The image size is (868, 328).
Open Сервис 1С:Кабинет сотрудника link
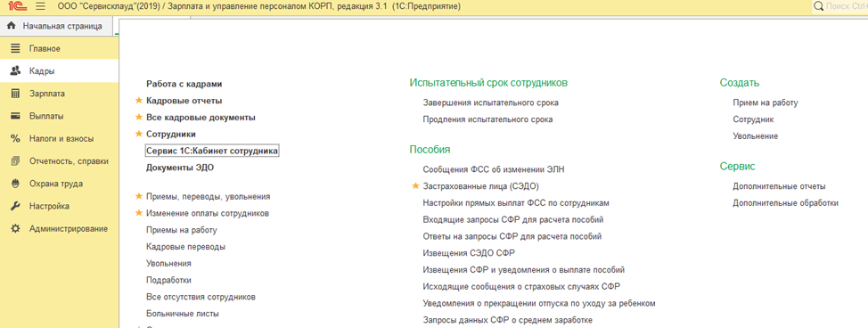212,151
